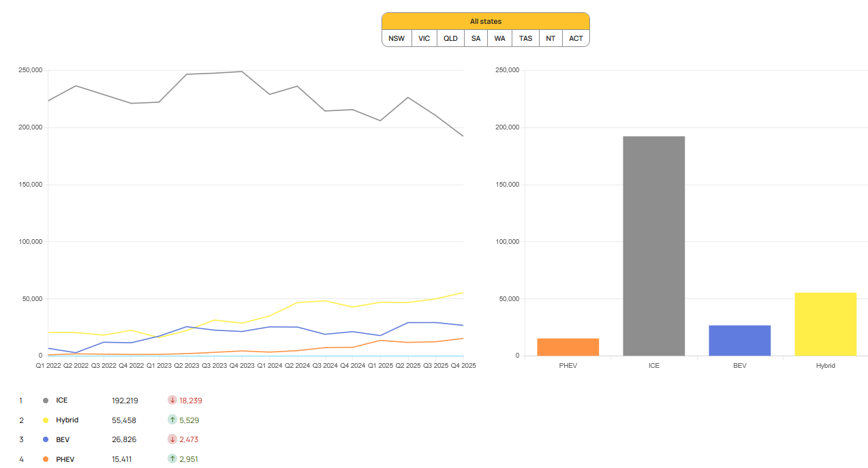This screenshot has height=468, width=868.
Task: Click the yellow Hybrid bar
Action: click(x=825, y=324)
